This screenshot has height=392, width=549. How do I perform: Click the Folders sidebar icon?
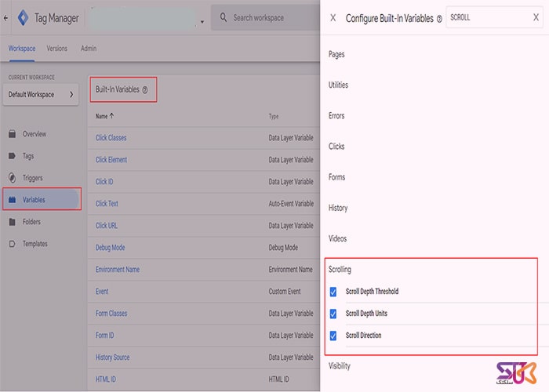click(12, 222)
